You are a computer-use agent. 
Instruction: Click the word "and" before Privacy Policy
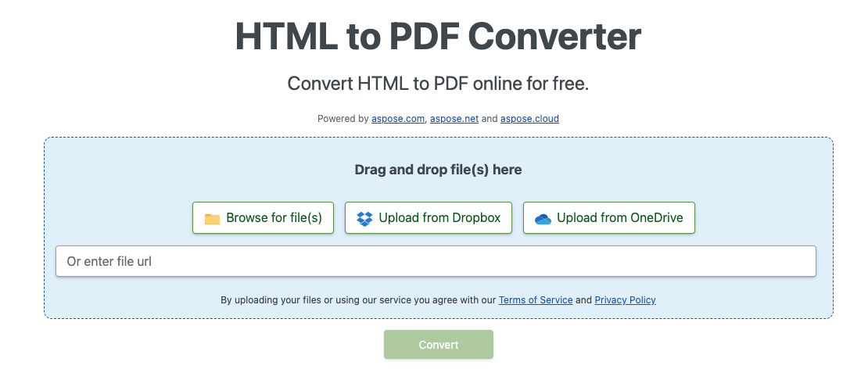583,299
